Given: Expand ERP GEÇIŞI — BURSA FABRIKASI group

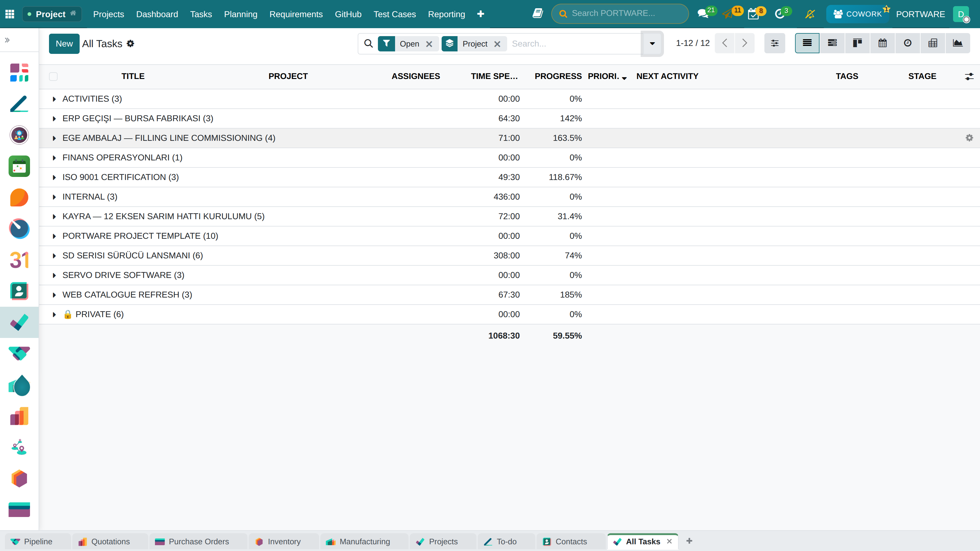Looking at the screenshot, I should point(54,119).
